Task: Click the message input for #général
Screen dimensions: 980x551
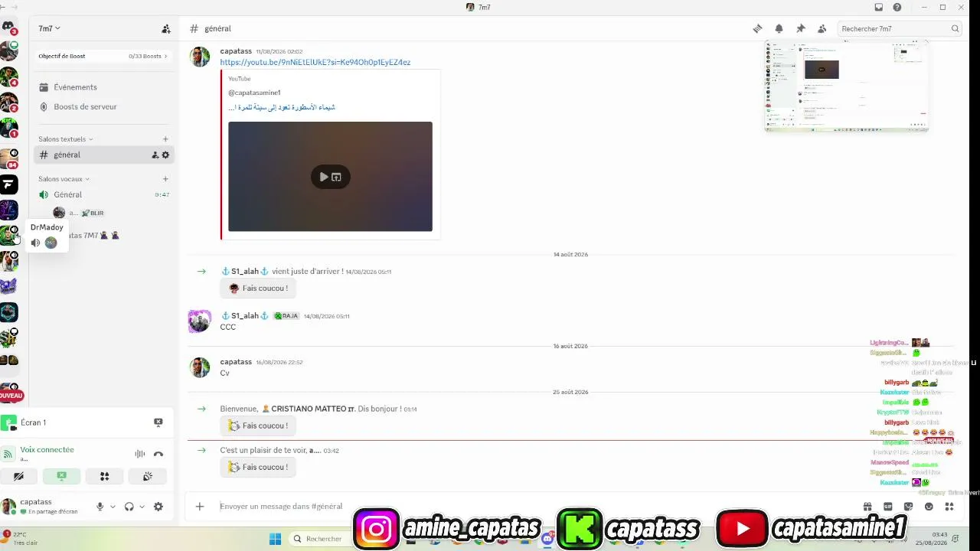Action: click(x=536, y=506)
